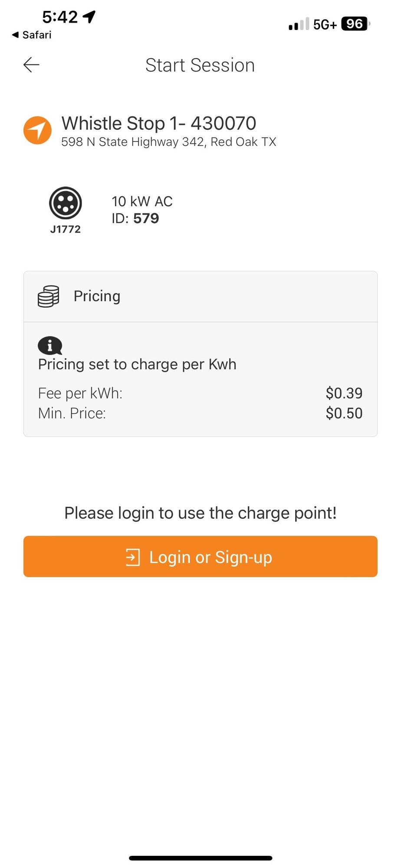Image resolution: width=401 pixels, height=868 pixels.
Task: Tap the pricing info bubble icon
Action: 50,346
